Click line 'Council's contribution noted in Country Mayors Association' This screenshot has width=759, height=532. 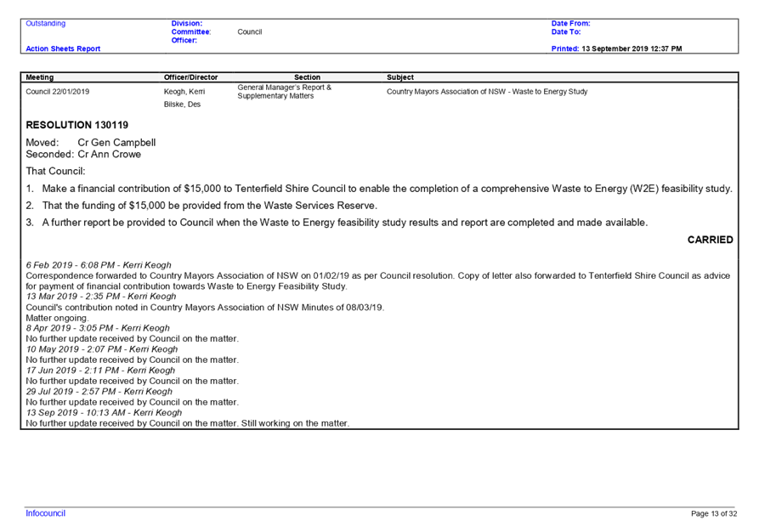(205, 308)
